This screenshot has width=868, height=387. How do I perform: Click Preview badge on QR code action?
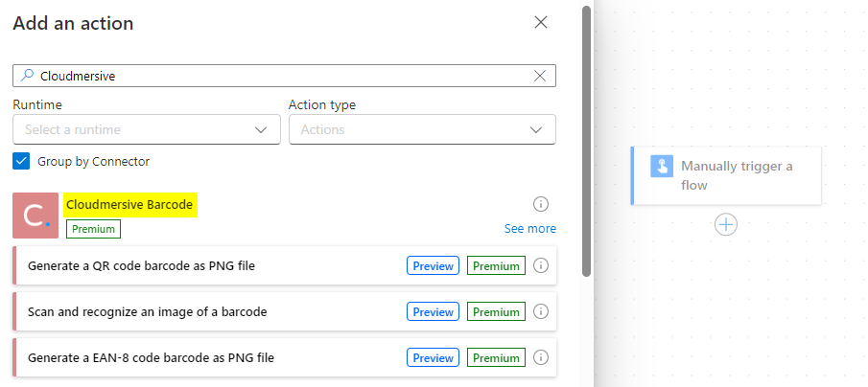pyautogui.click(x=433, y=266)
